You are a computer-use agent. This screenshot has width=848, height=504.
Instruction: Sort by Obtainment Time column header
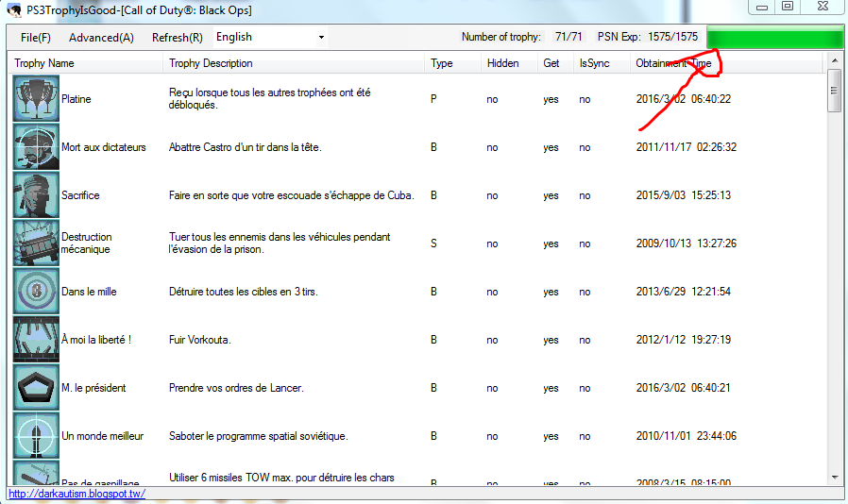pos(726,63)
